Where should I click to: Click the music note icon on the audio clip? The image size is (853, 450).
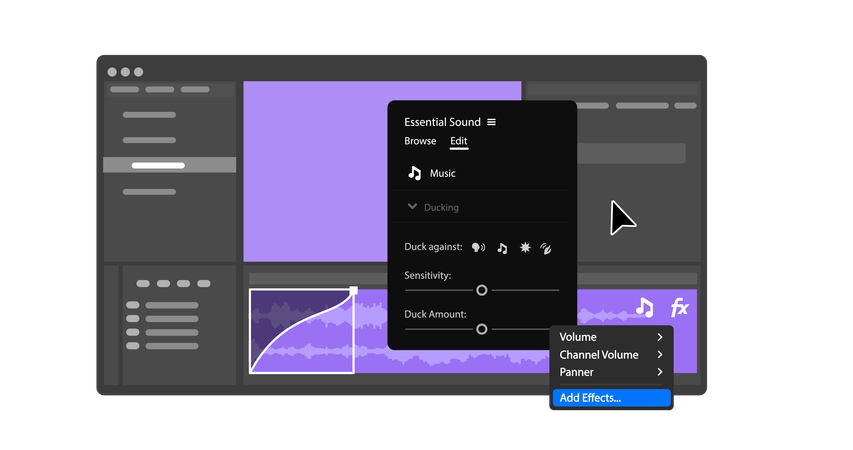click(644, 307)
